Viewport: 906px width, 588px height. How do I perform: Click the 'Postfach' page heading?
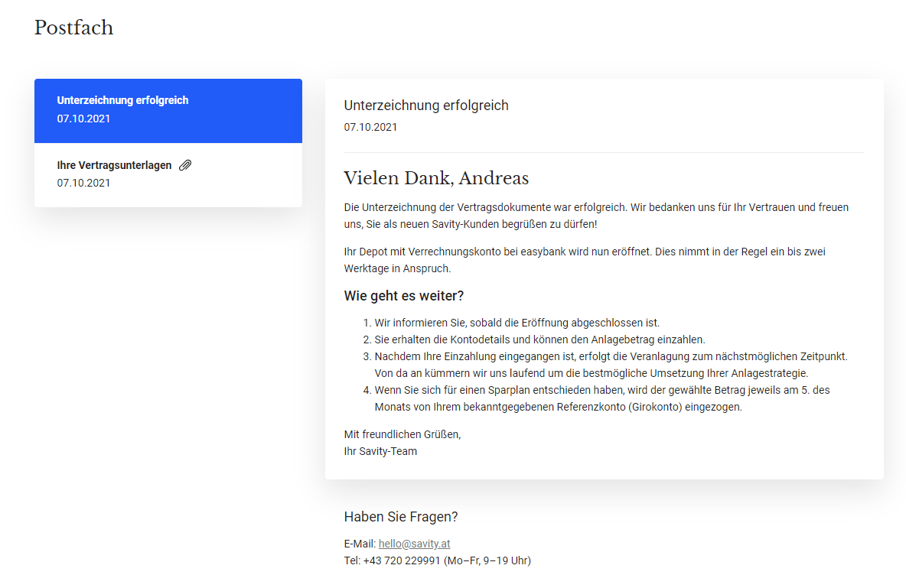(x=73, y=28)
